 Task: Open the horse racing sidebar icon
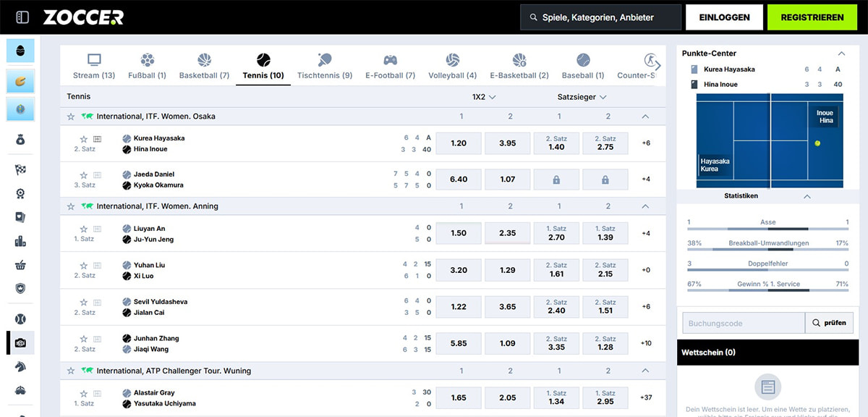(x=20, y=366)
